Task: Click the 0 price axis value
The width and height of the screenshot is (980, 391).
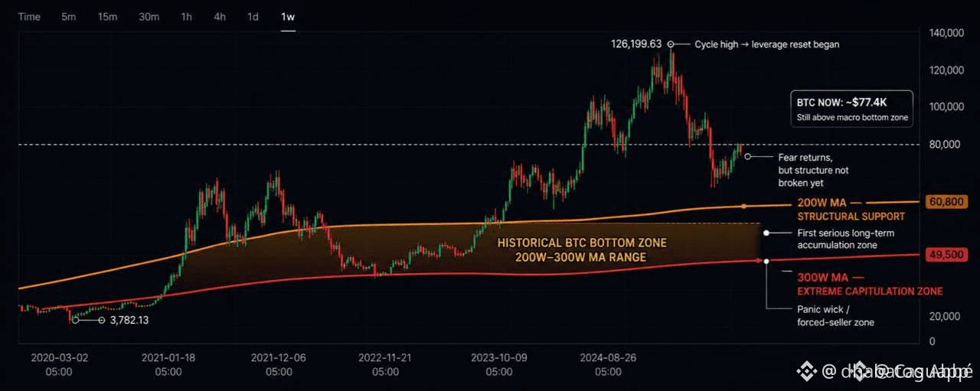Action: click(932, 341)
